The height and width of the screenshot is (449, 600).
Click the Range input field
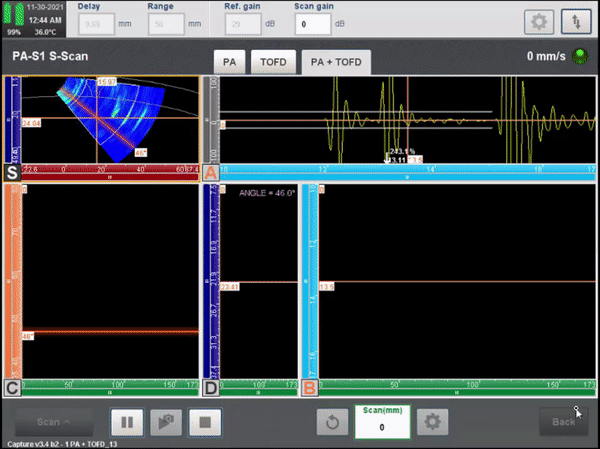point(166,24)
